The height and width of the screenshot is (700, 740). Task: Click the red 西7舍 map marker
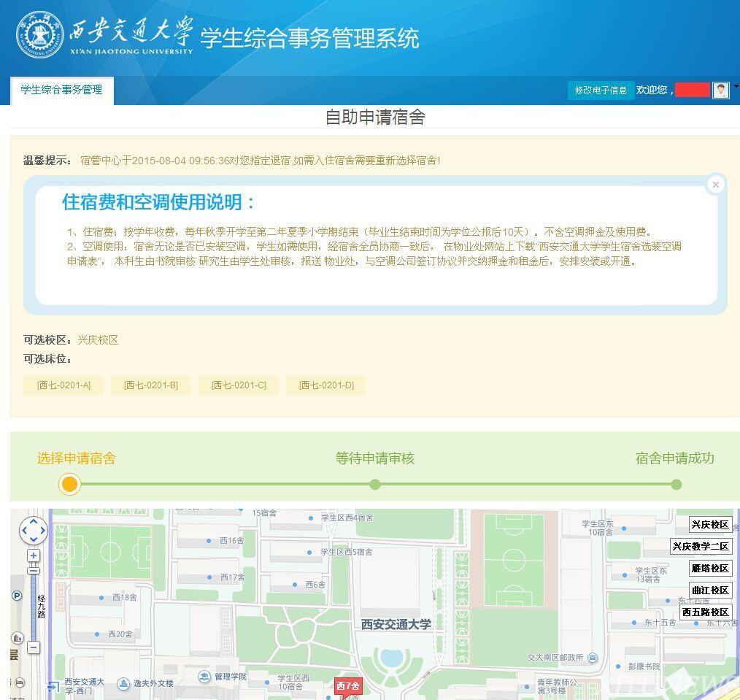click(348, 686)
